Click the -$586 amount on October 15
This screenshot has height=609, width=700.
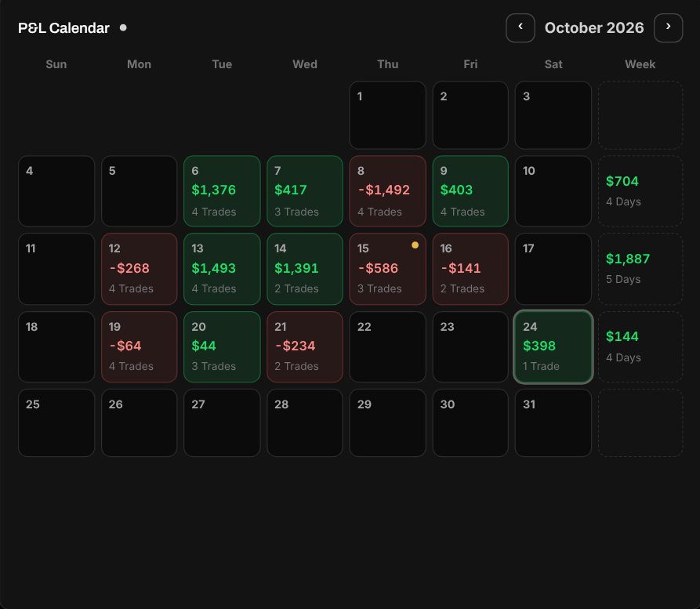pos(378,268)
